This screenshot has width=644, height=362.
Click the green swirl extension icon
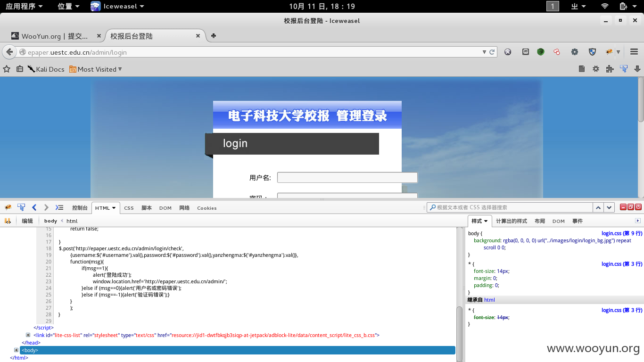click(x=541, y=52)
